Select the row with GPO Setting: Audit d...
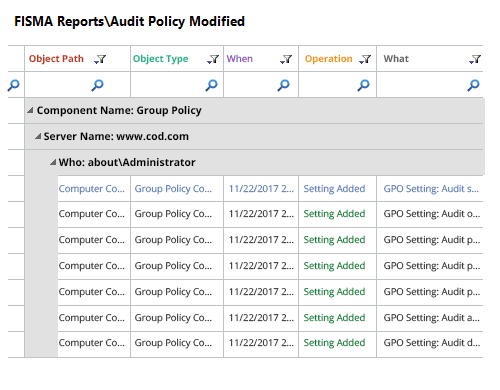 [x=270, y=343]
